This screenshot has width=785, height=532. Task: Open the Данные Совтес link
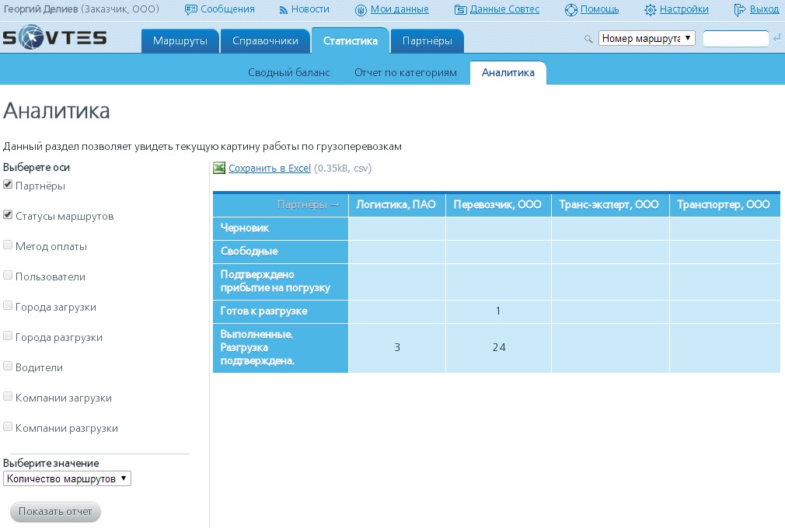pos(504,9)
